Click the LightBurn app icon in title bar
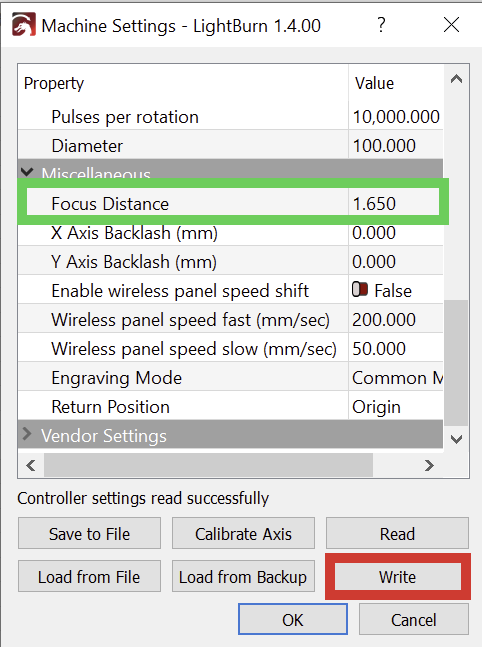The image size is (482, 647). tap(24, 25)
